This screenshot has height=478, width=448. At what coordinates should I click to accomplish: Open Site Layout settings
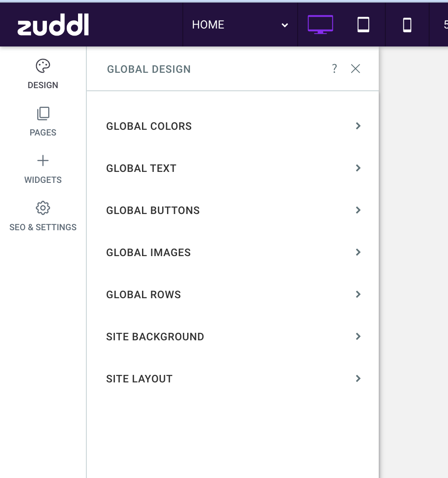point(232,378)
